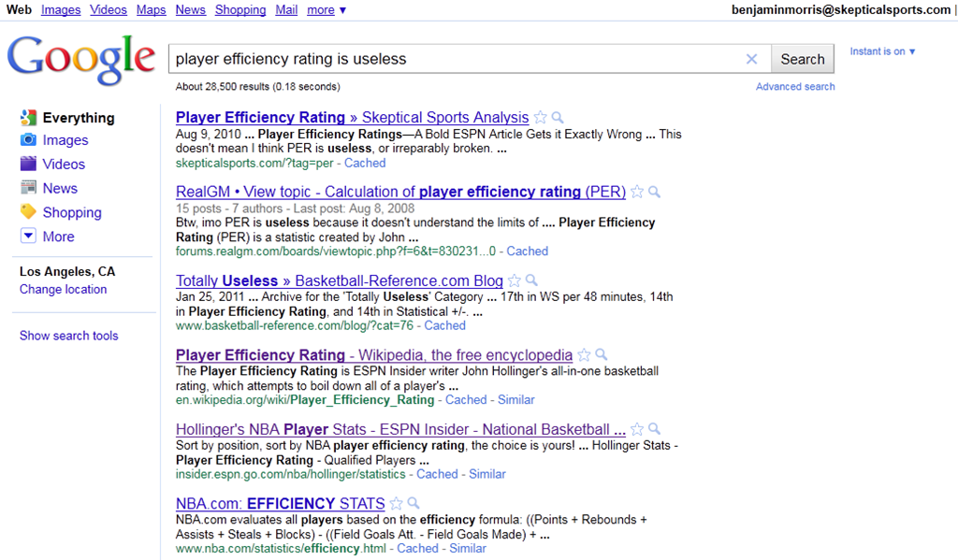This screenshot has width=958, height=560.
Task: Open Cached link for en.wikipedia.org result
Action: (x=466, y=400)
